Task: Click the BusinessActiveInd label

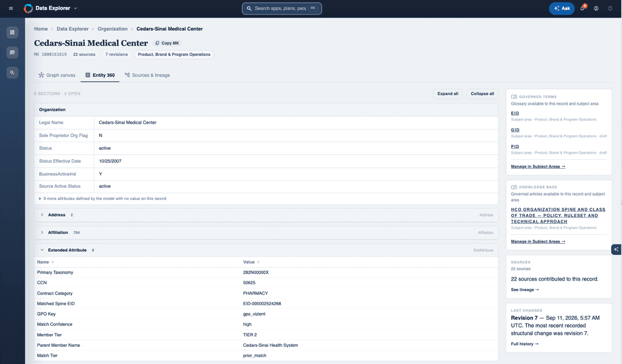Action: 57,174
